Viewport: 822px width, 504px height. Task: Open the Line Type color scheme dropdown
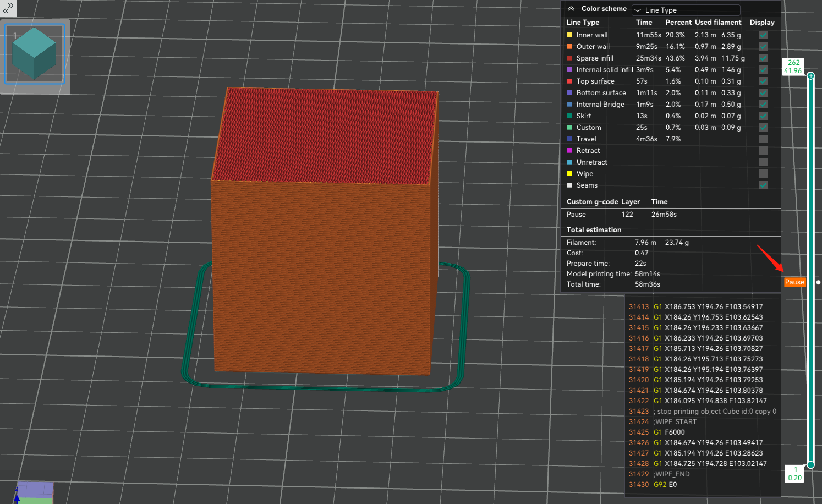point(686,10)
